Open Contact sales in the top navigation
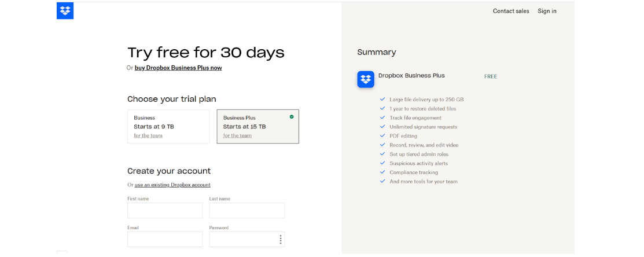 tap(511, 11)
